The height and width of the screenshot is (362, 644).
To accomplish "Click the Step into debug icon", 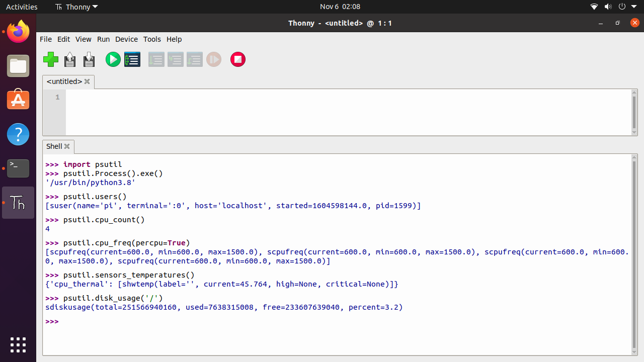I will (x=176, y=59).
